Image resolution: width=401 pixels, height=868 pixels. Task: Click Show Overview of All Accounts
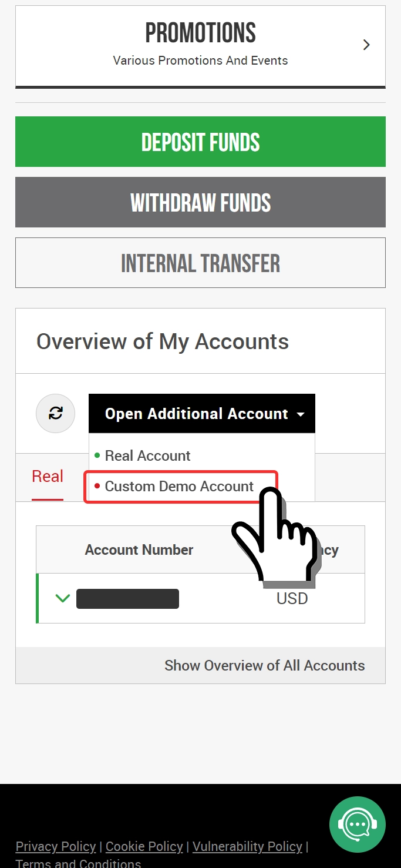265,665
